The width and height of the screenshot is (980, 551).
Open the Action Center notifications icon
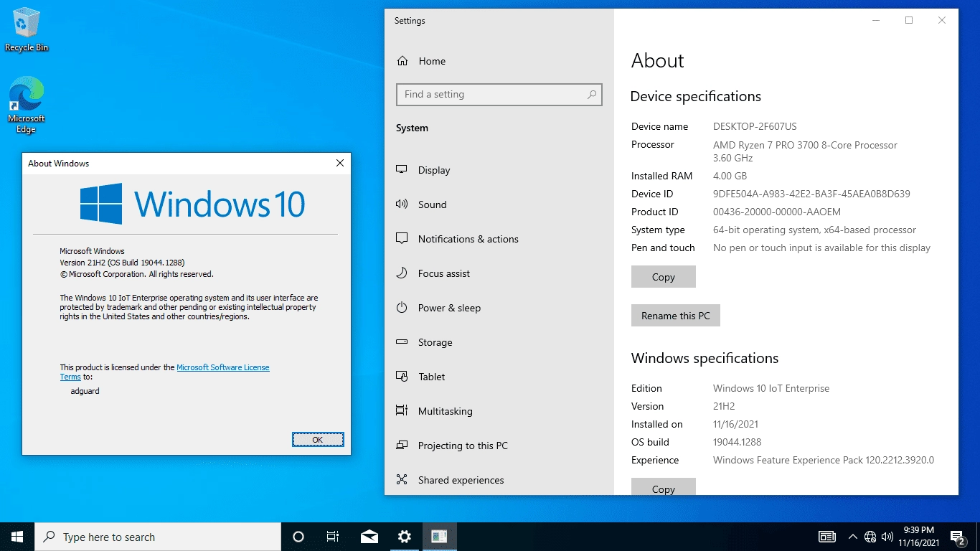coord(958,537)
